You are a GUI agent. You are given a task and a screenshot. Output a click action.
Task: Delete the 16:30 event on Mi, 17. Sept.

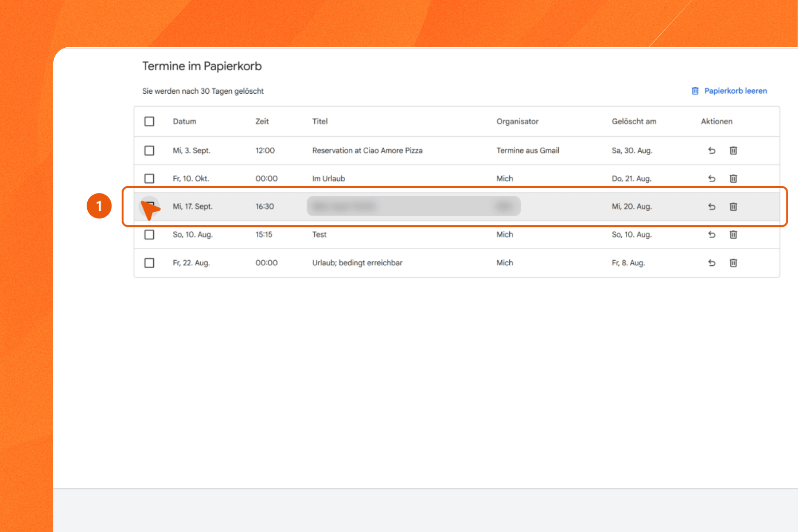tap(733, 207)
